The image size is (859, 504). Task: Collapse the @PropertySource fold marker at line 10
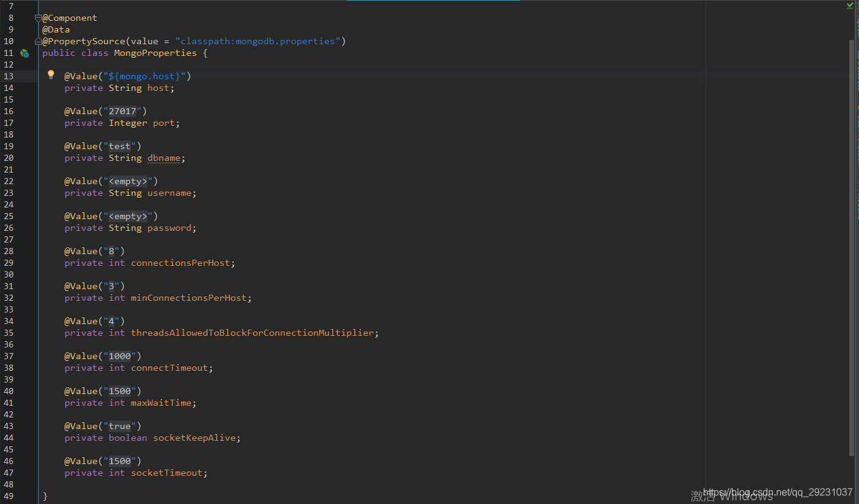[x=37, y=41]
